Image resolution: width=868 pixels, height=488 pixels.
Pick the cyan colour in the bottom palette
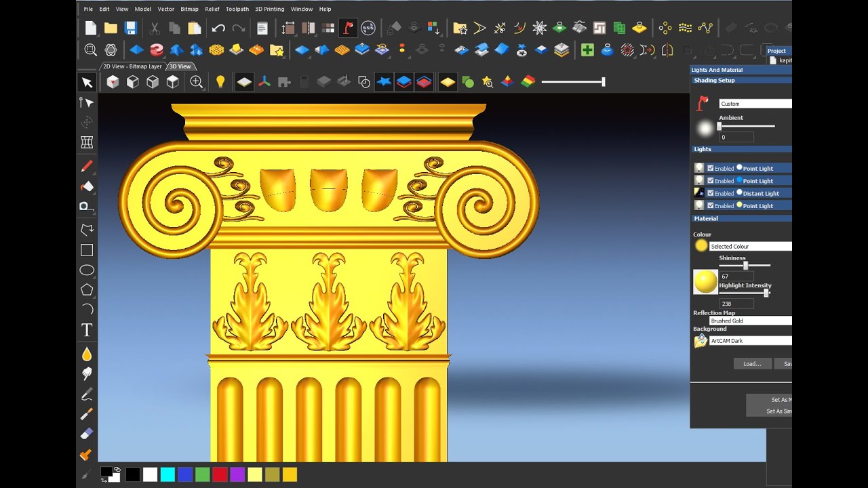coord(167,474)
